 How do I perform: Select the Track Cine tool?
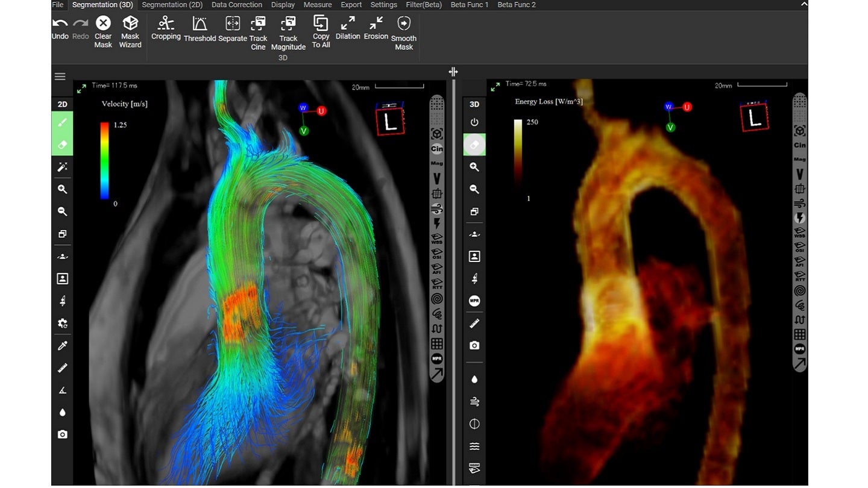click(258, 24)
